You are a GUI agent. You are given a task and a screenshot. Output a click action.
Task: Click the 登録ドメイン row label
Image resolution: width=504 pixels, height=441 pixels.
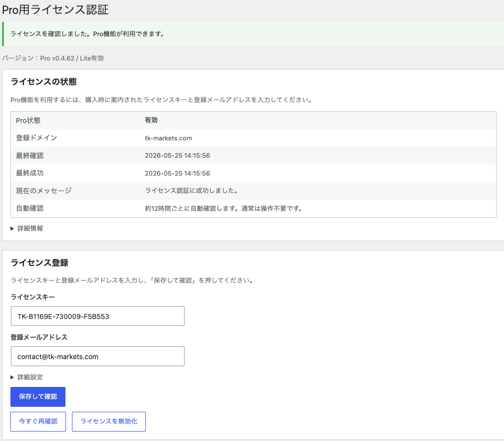point(37,138)
